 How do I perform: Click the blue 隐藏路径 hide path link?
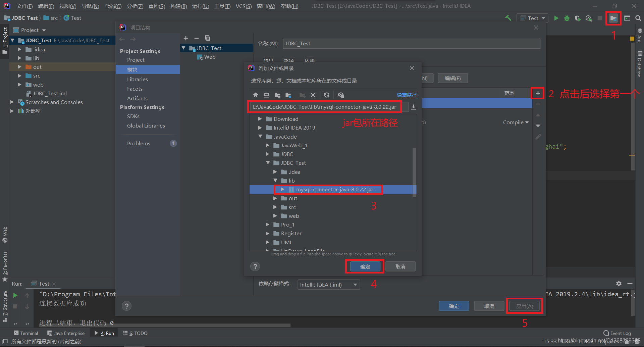click(x=407, y=95)
